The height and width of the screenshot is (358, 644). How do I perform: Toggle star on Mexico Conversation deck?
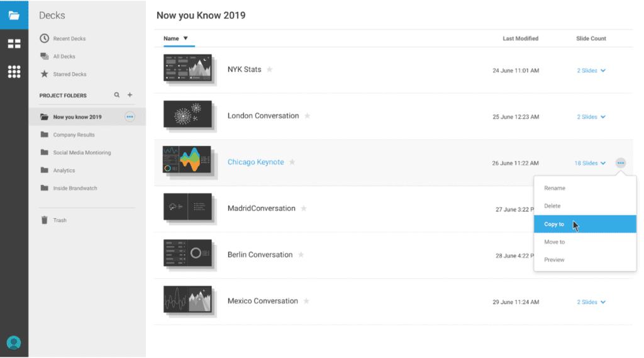pyautogui.click(x=306, y=301)
